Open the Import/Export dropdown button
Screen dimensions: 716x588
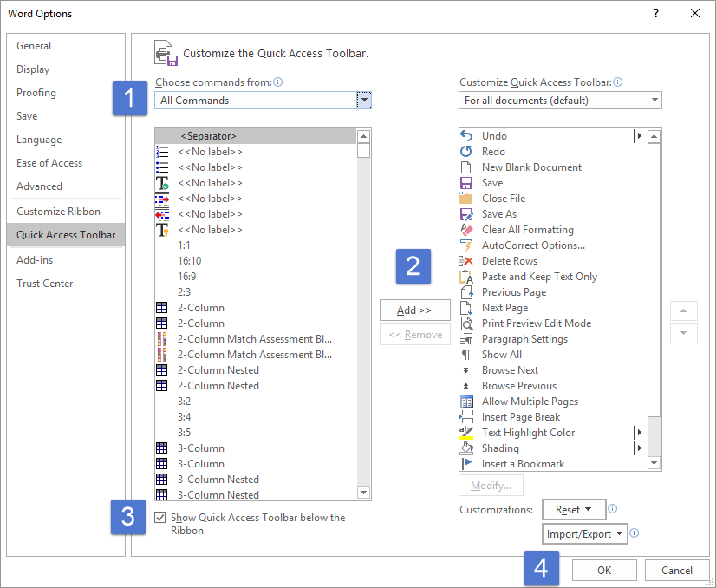[x=584, y=533]
